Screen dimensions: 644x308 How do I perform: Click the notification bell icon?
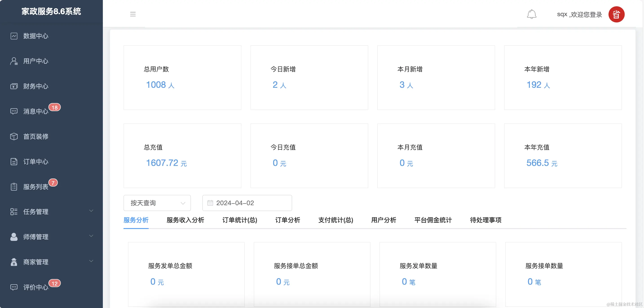pyautogui.click(x=532, y=14)
